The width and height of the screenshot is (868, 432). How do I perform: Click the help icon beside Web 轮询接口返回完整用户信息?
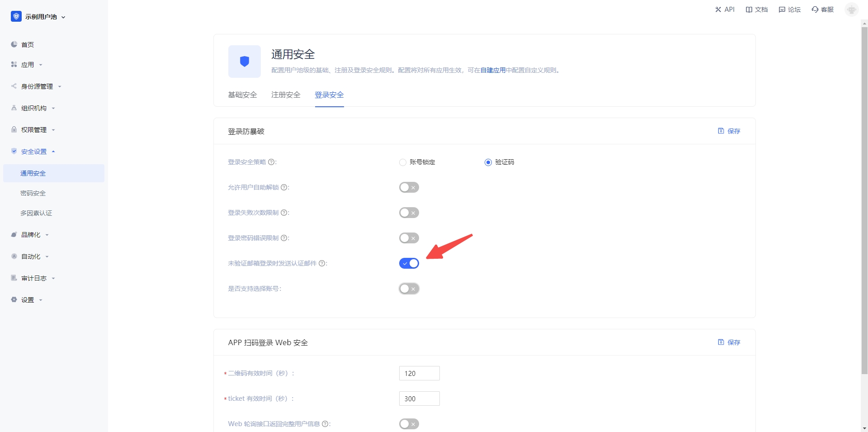pos(325,424)
